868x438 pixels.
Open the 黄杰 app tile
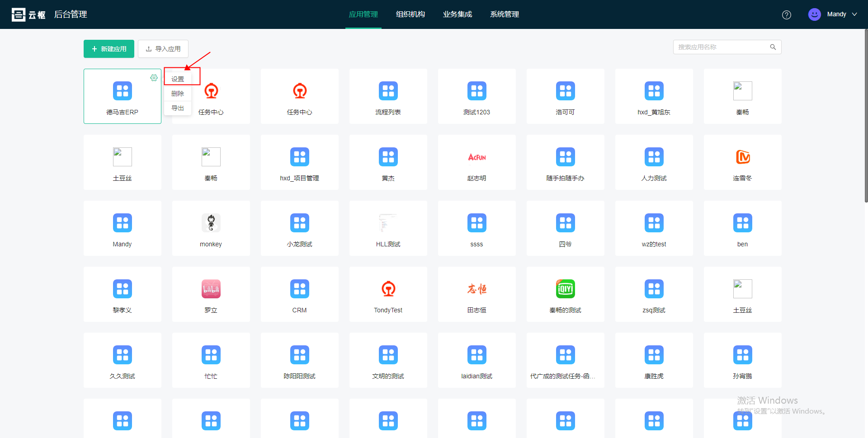388,162
